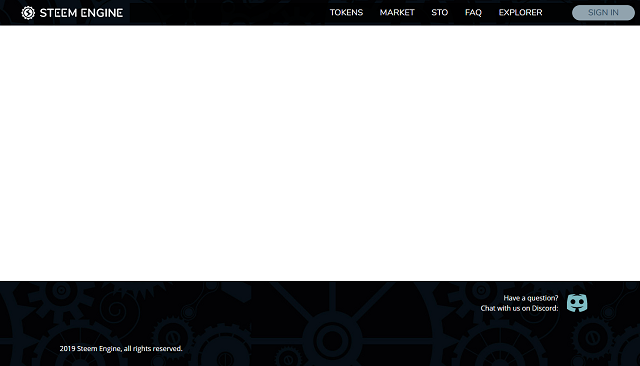Open the Discord chat icon

coord(577,303)
